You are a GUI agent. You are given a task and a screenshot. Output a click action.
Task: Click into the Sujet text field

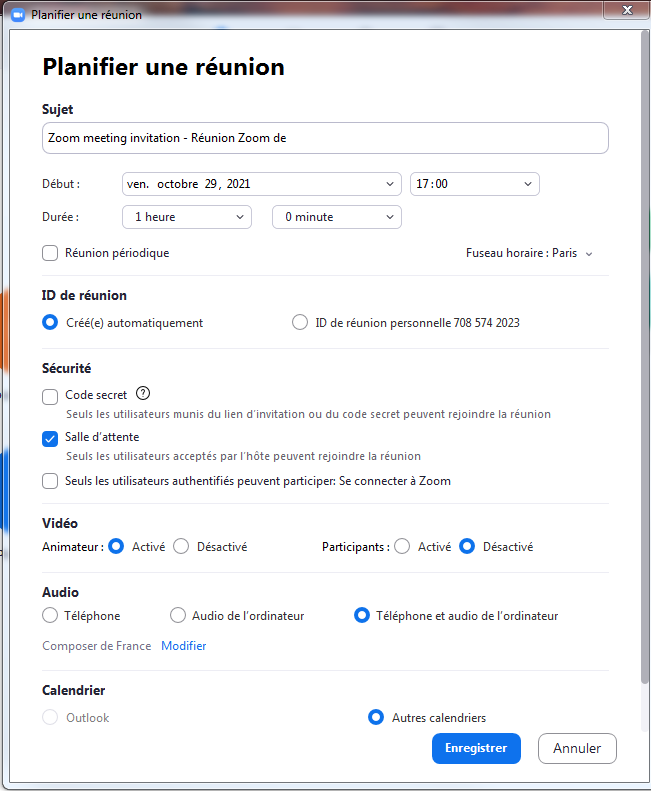[x=325, y=138]
